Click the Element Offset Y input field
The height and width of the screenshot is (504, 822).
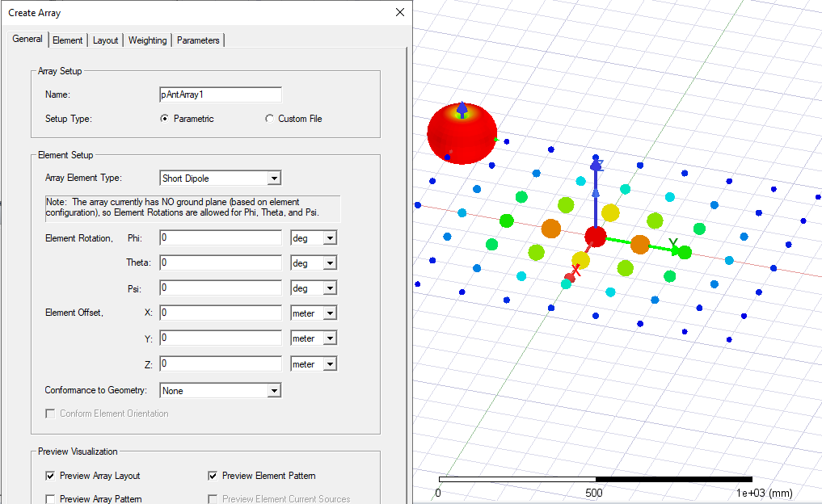(220, 338)
